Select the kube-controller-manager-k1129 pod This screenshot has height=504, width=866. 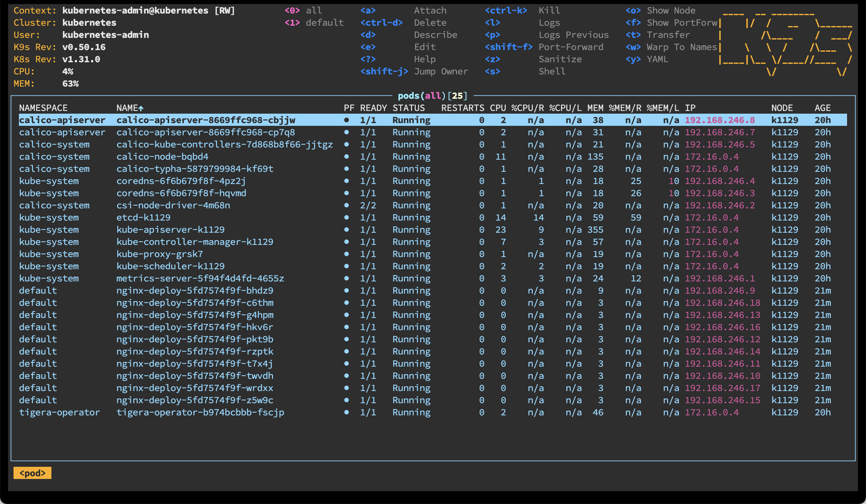pos(195,242)
